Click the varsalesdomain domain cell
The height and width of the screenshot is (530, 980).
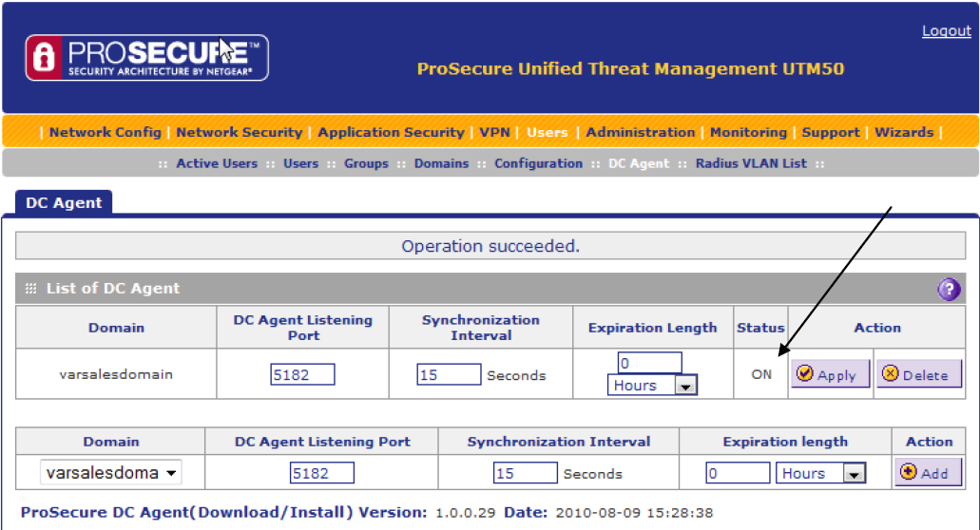point(116,374)
